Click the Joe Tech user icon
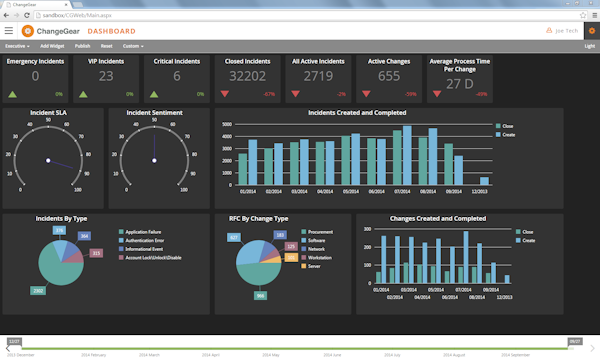This screenshot has width=600, height=361. (x=549, y=31)
